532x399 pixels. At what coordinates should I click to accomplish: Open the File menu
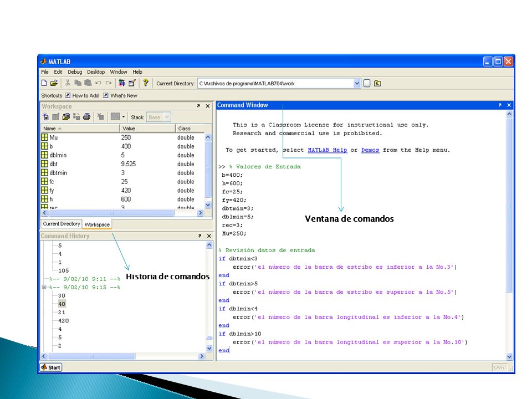45,72
